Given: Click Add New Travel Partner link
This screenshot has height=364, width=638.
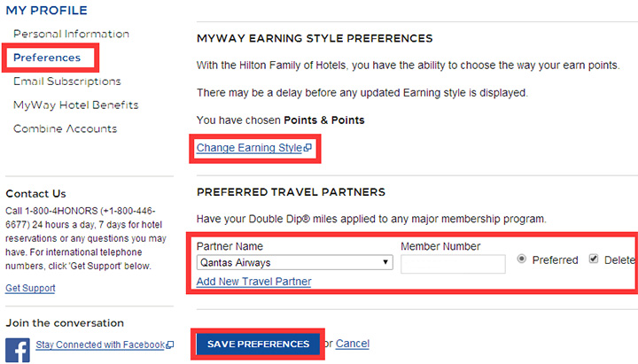Looking at the screenshot, I should tap(254, 282).
